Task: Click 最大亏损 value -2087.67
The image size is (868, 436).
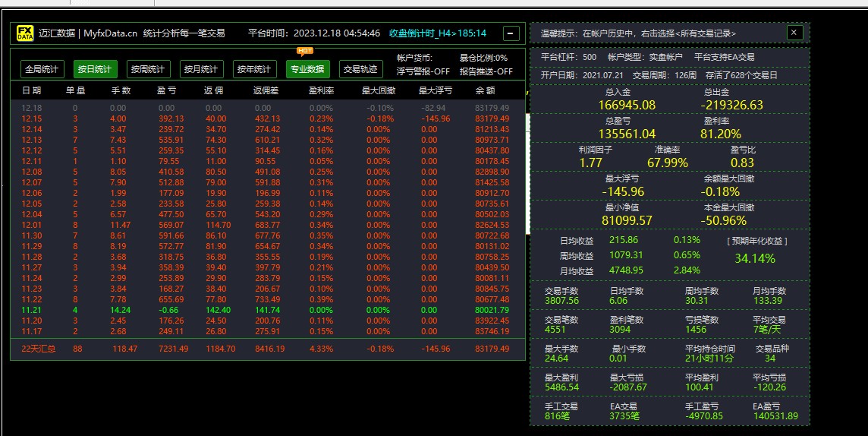Action: pyautogui.click(x=628, y=387)
